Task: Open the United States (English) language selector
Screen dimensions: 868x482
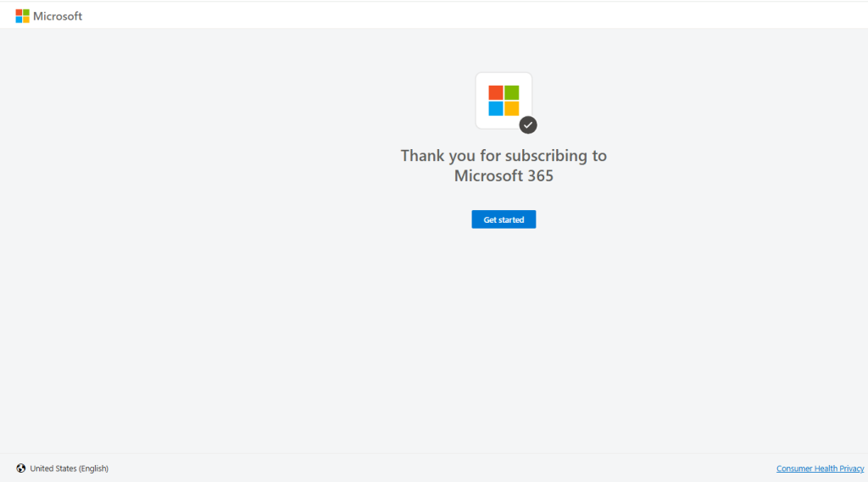Action: (x=69, y=468)
